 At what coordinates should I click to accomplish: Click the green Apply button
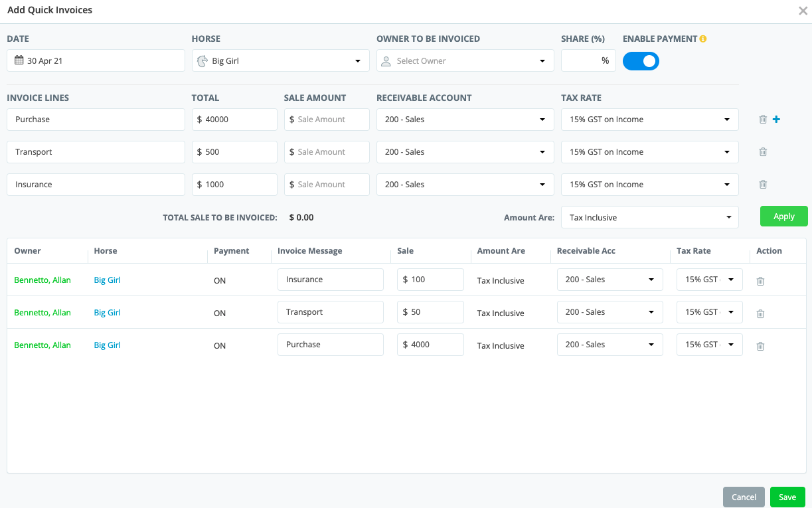(x=783, y=216)
